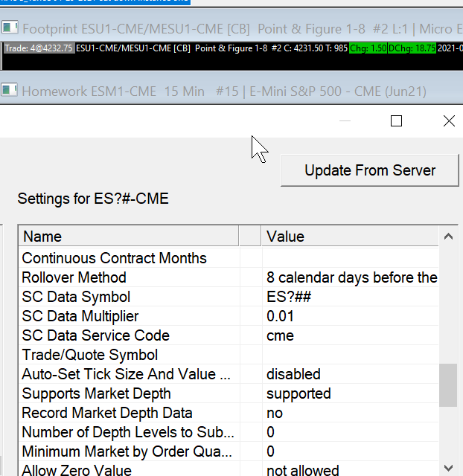Select the Supports Market Depth row

(x=229, y=393)
